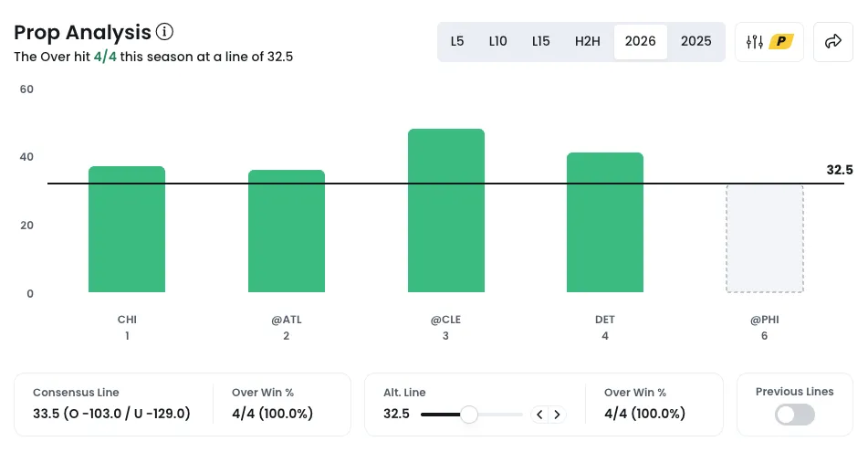Switch to the 2025 season tab
868x452 pixels.
click(x=695, y=41)
